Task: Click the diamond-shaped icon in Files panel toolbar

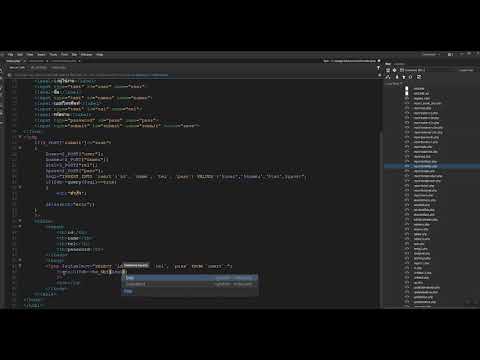Action: (394, 70)
